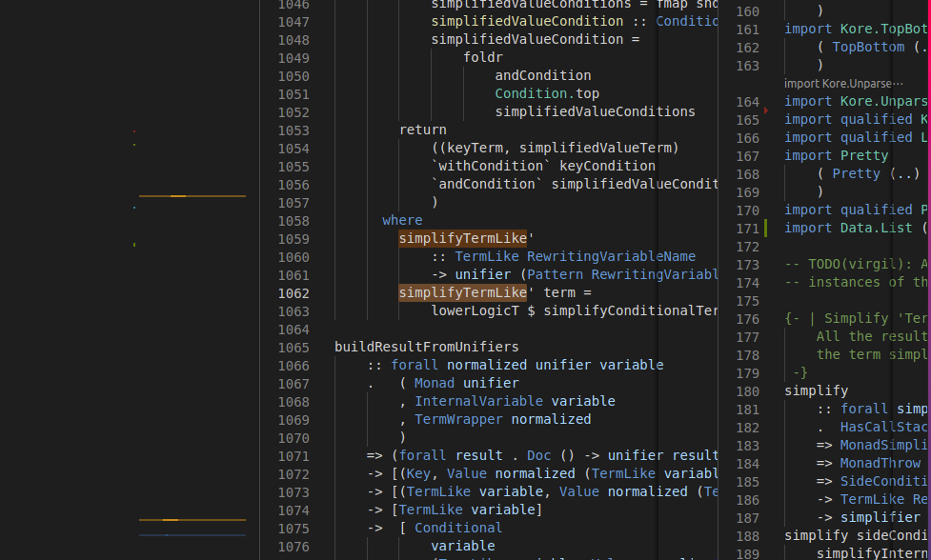Select the highlighted simplifyTermLike' on line 1059
This screenshot has width=931, height=560.
[x=463, y=238]
